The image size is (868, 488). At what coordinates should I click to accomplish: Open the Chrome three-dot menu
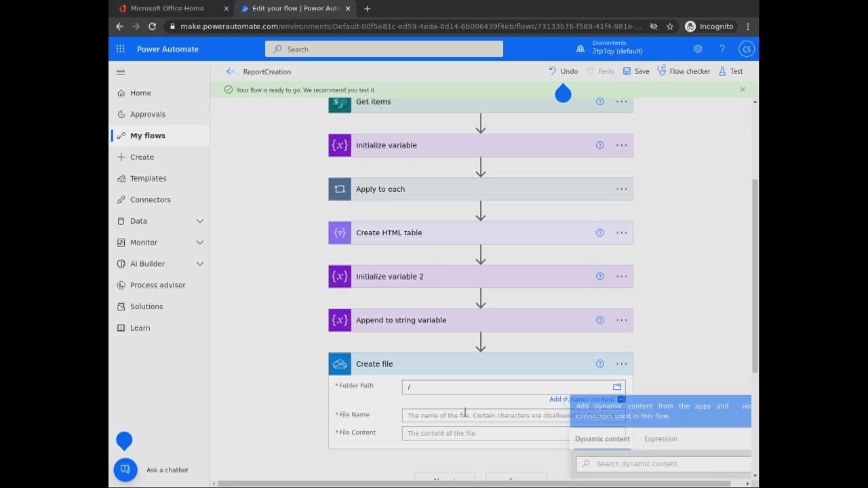(748, 26)
